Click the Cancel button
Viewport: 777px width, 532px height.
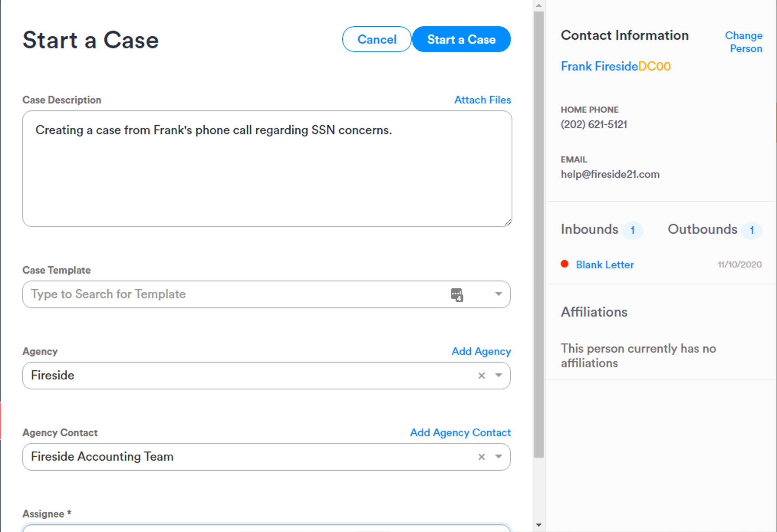pos(377,39)
